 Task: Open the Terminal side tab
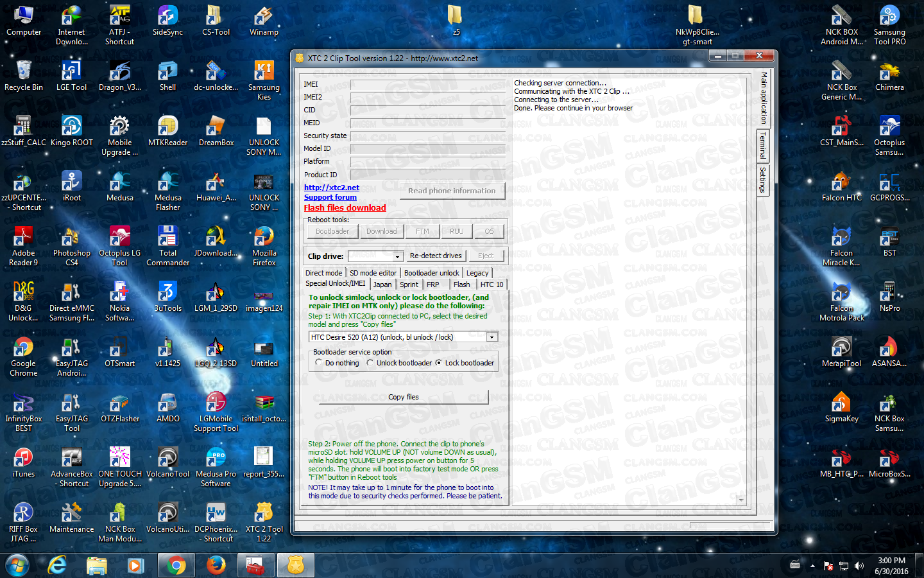pyautogui.click(x=763, y=146)
